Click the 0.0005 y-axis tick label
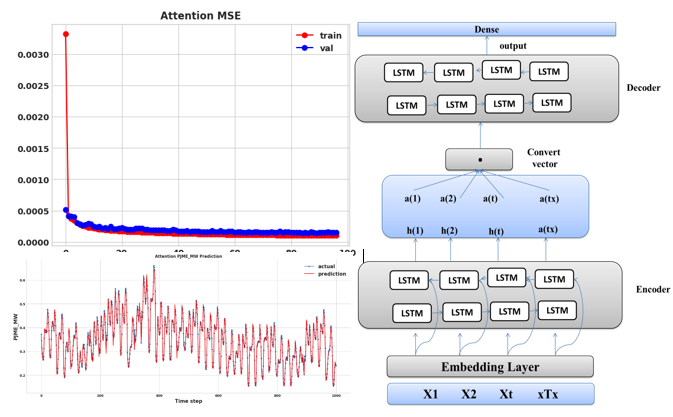673x417 pixels. 33,212
